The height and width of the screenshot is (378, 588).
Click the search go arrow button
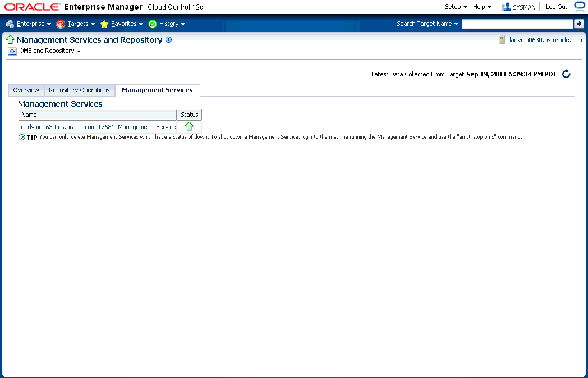pyautogui.click(x=578, y=24)
